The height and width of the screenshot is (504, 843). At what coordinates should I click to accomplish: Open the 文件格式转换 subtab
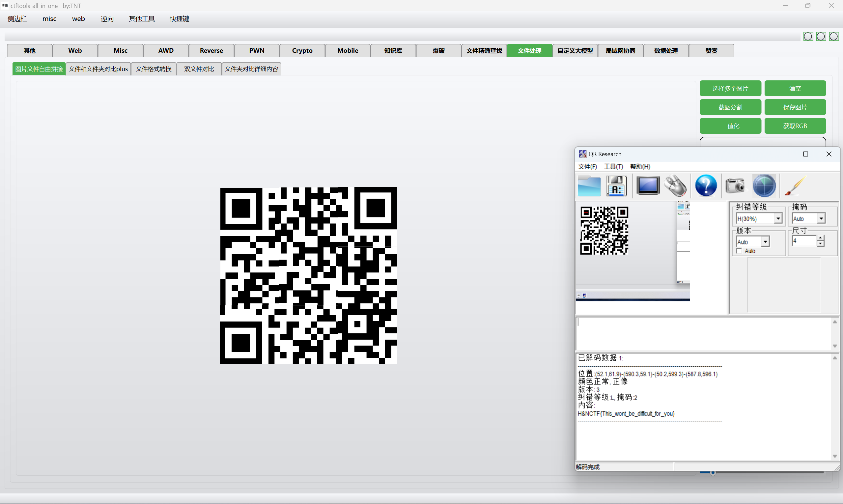[154, 69]
